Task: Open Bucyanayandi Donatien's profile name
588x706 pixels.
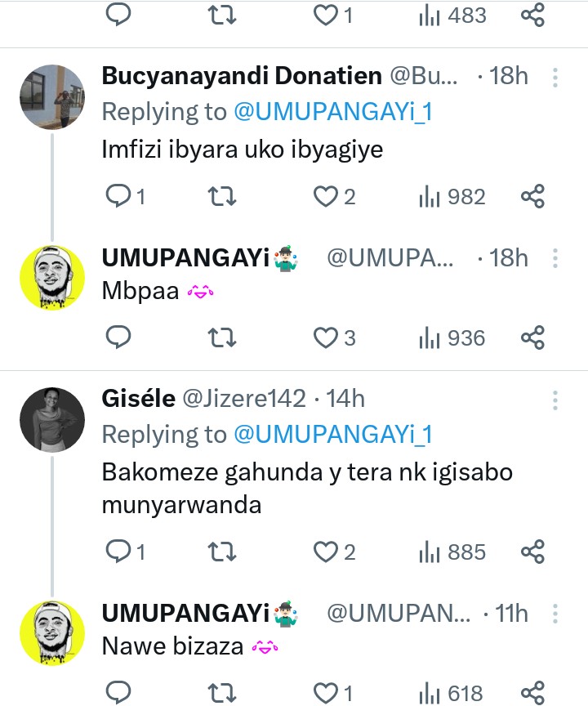Action: [242, 77]
